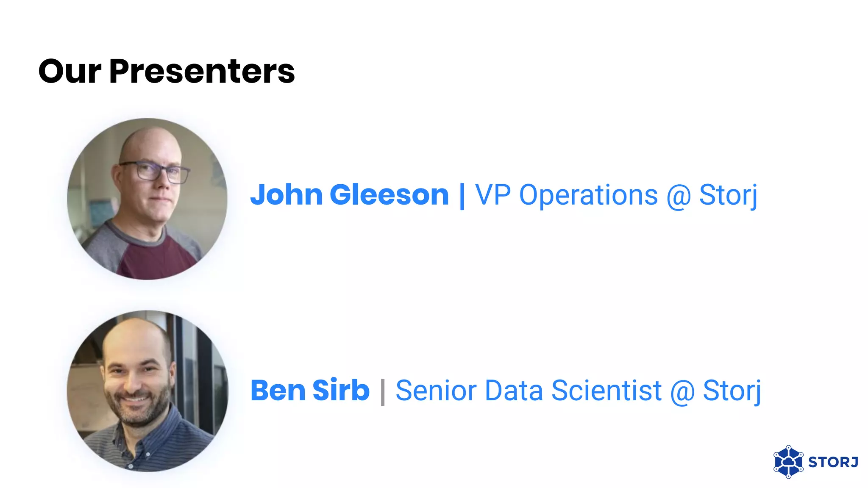Select John Gleeson's circular profile photo
This screenshot has width=868, height=488.
point(147,199)
